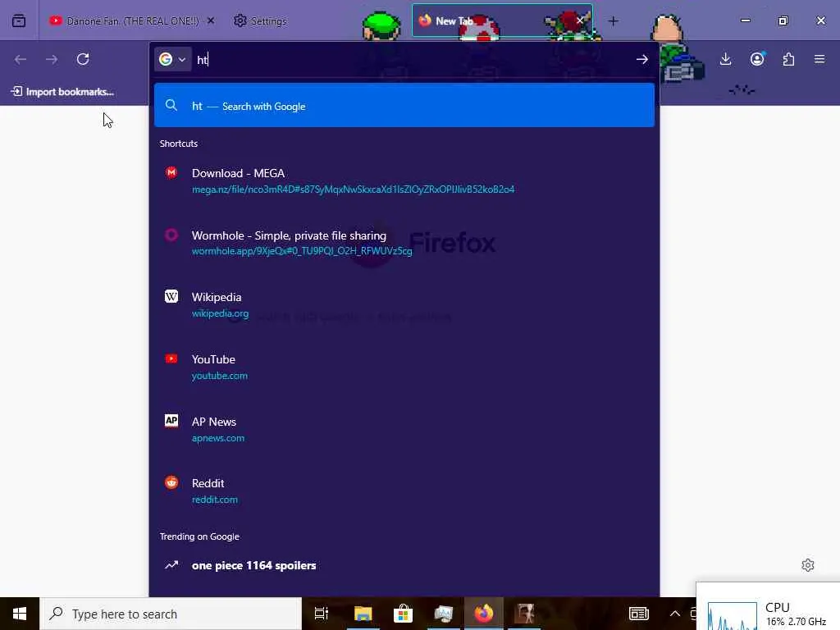The image size is (840, 630).
Task: Click the 'Shortcuts' section heading
Action: pyautogui.click(x=178, y=144)
